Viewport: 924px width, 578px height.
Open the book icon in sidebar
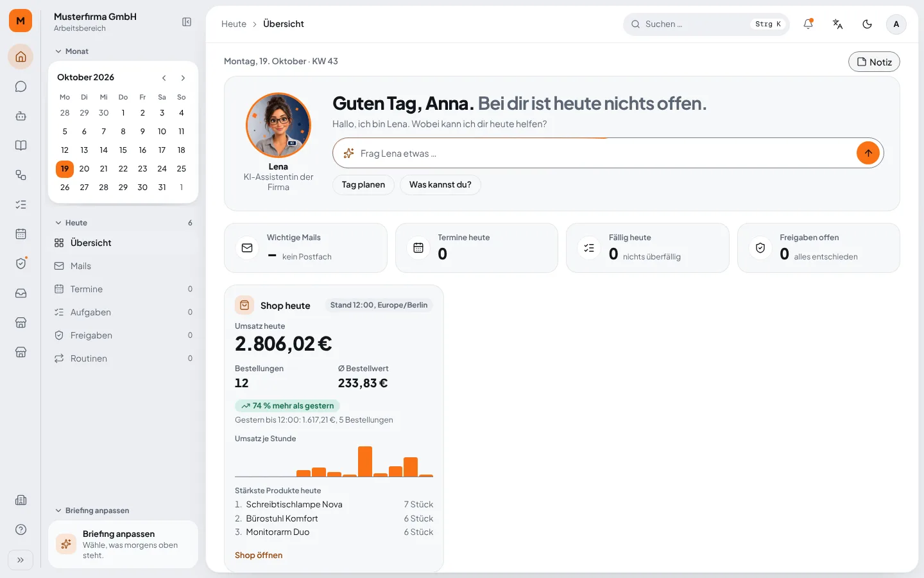[x=21, y=145]
